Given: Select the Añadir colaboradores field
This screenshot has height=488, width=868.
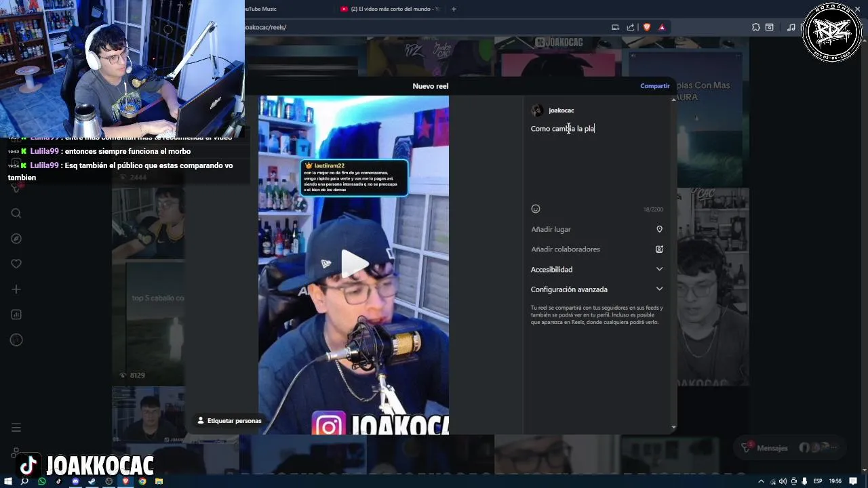Looking at the screenshot, I should coord(597,249).
